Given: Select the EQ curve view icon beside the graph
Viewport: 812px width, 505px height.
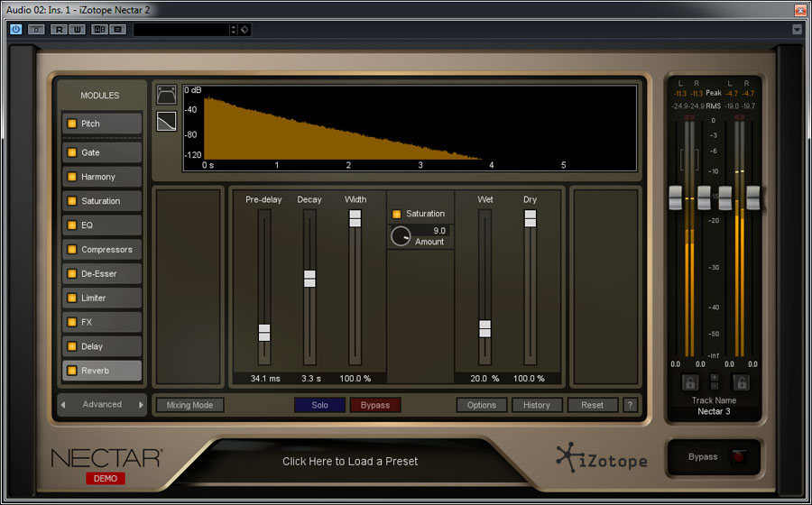Looking at the screenshot, I should (x=166, y=96).
